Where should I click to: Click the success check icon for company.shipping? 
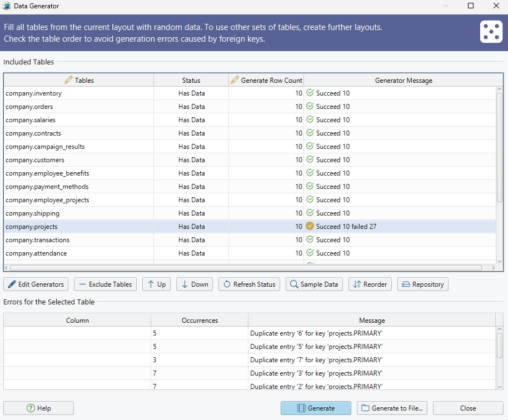310,213
